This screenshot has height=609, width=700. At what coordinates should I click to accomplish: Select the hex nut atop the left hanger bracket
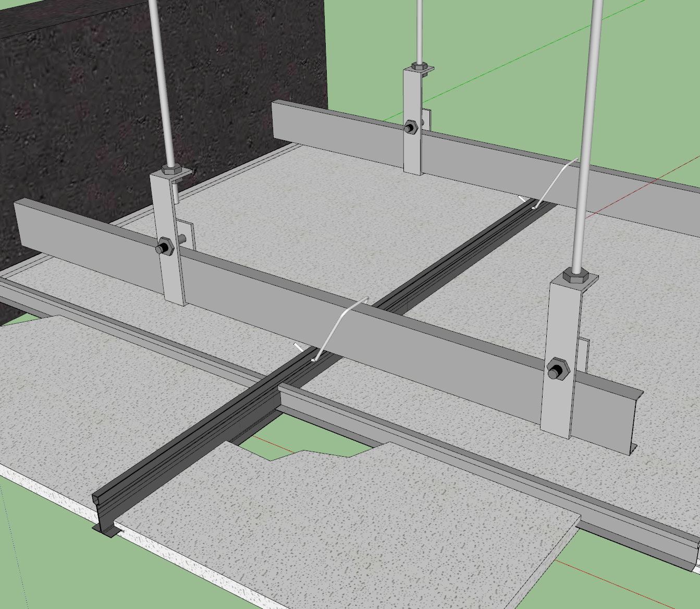pyautogui.click(x=170, y=169)
